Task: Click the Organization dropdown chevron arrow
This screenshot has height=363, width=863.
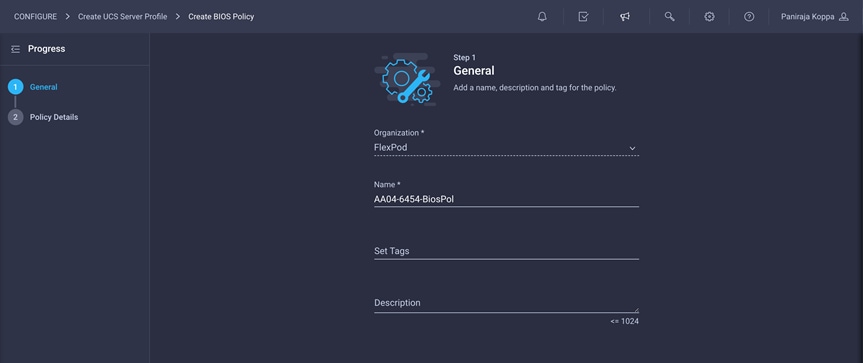Action: coord(632,148)
